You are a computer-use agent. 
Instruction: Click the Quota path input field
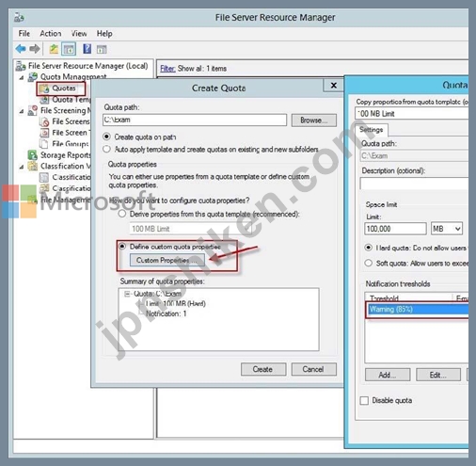click(x=195, y=120)
